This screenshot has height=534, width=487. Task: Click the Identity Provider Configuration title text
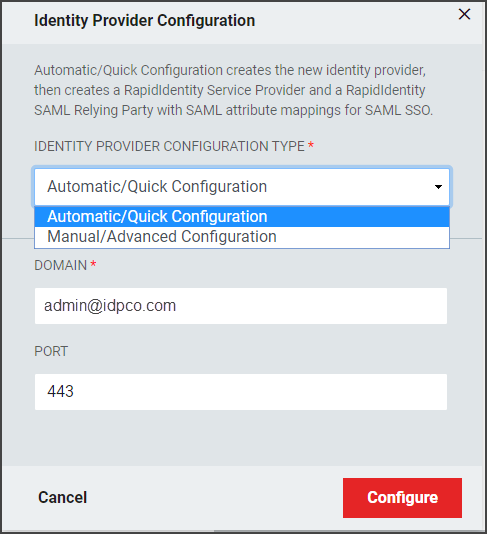click(x=144, y=20)
